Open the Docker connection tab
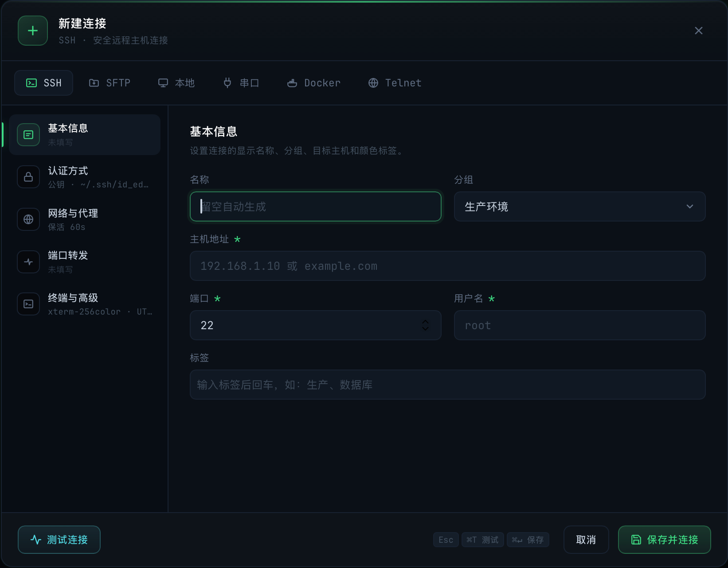This screenshot has width=728, height=568. point(313,83)
